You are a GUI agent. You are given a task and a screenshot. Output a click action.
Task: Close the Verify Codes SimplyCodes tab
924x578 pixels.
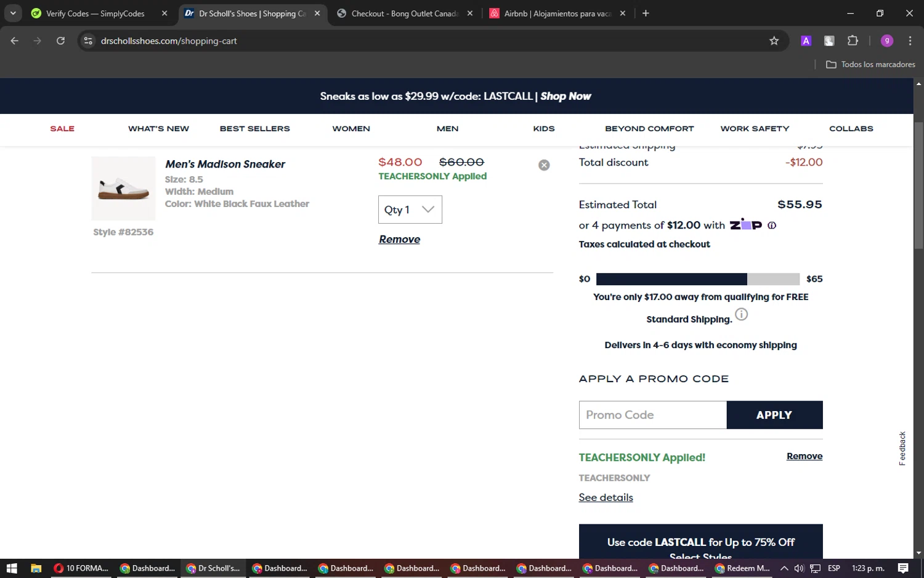(x=164, y=13)
